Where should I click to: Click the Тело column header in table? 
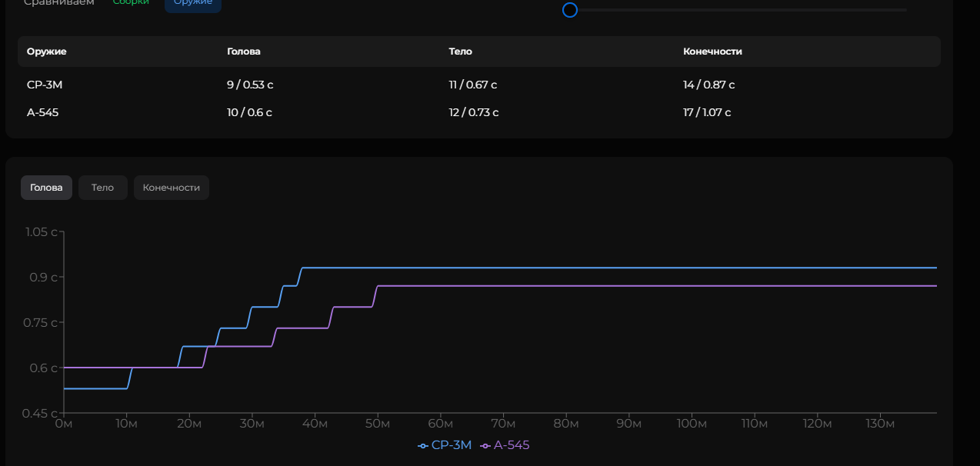tap(461, 52)
